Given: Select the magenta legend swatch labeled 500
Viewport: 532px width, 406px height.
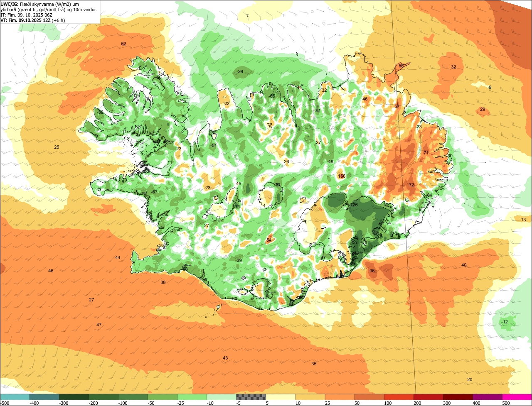Looking at the screenshot, I should click(517, 397).
